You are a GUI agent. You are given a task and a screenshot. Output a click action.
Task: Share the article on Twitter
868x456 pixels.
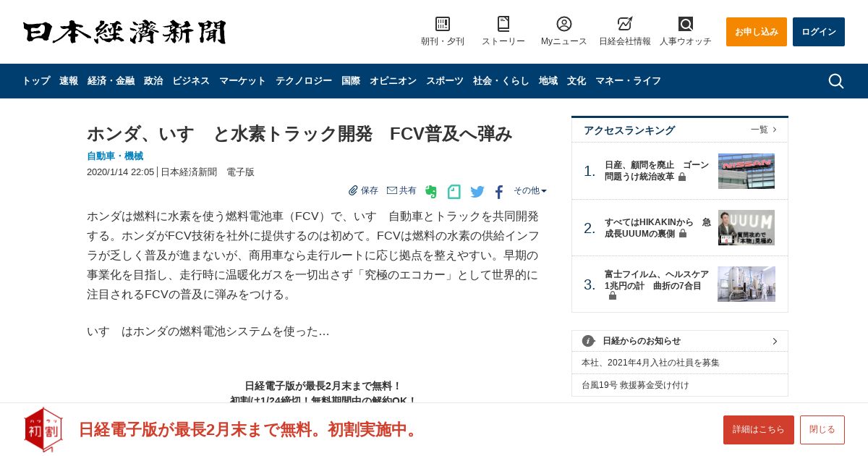click(x=477, y=192)
